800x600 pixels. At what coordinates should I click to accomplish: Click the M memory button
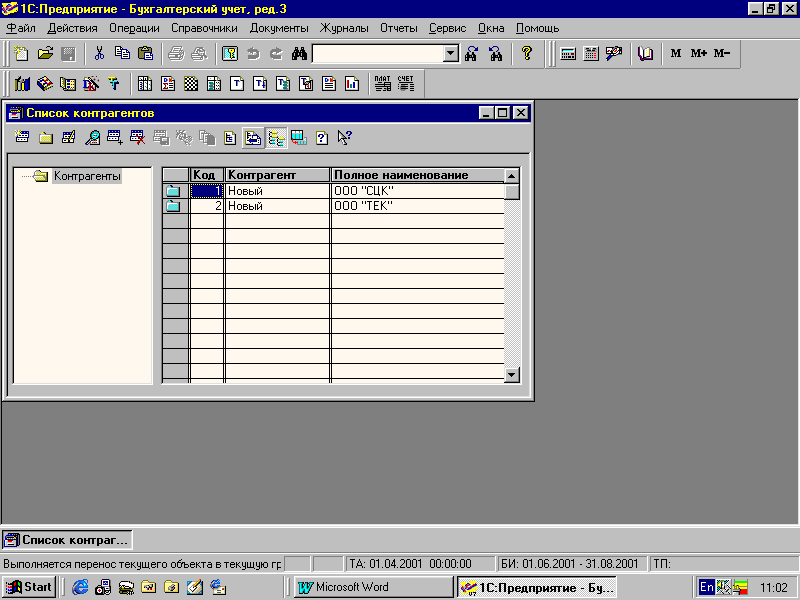point(676,54)
